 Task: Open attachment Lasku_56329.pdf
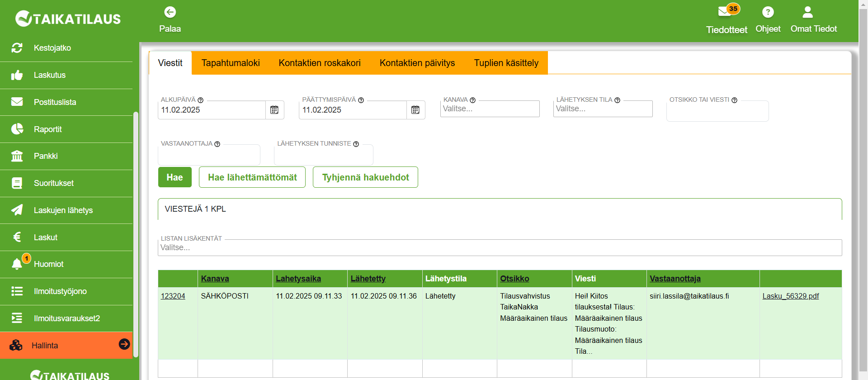(791, 296)
